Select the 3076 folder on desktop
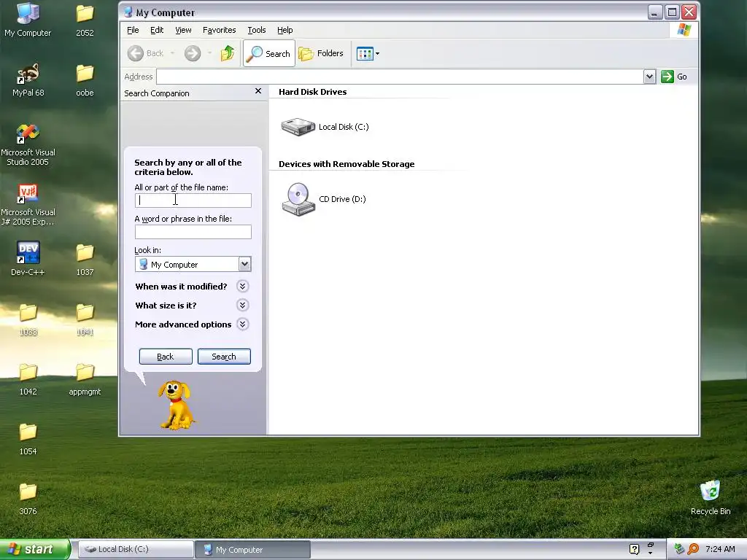This screenshot has height=560, width=747. coord(28,499)
